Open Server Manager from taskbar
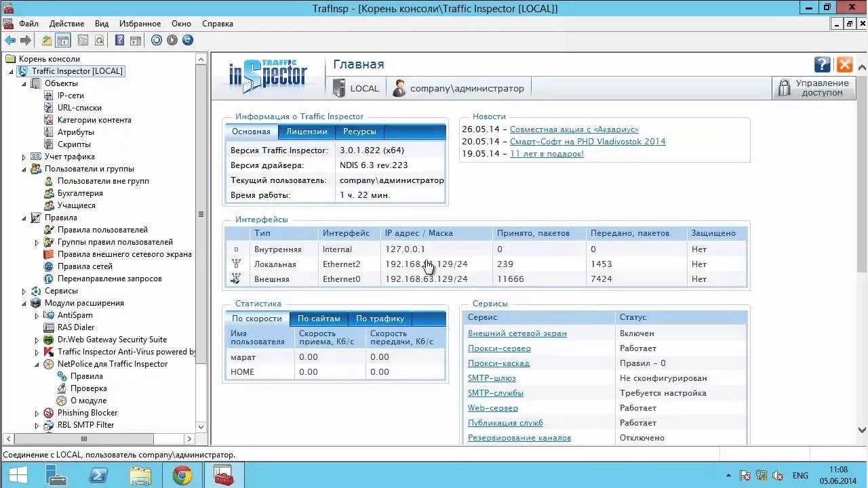 56,476
